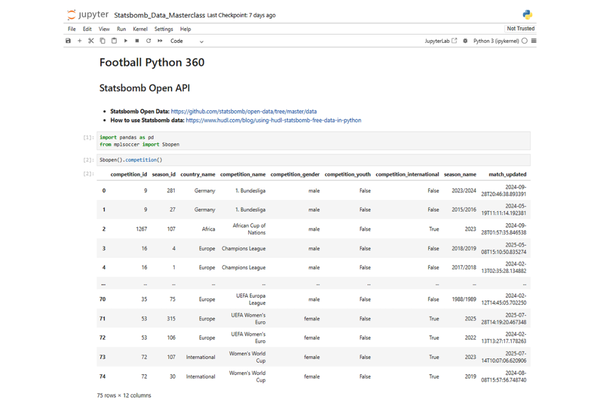Click the match_updated column header
This screenshot has height=411, width=600.
tap(507, 175)
